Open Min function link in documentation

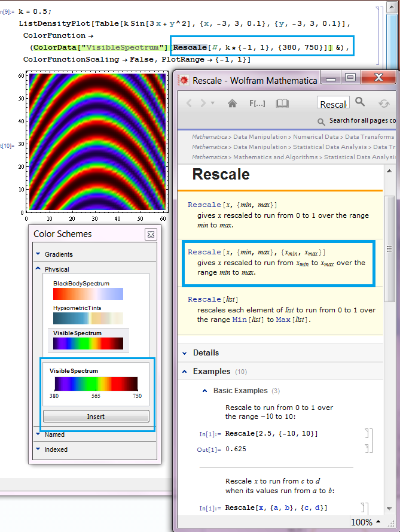239,320
